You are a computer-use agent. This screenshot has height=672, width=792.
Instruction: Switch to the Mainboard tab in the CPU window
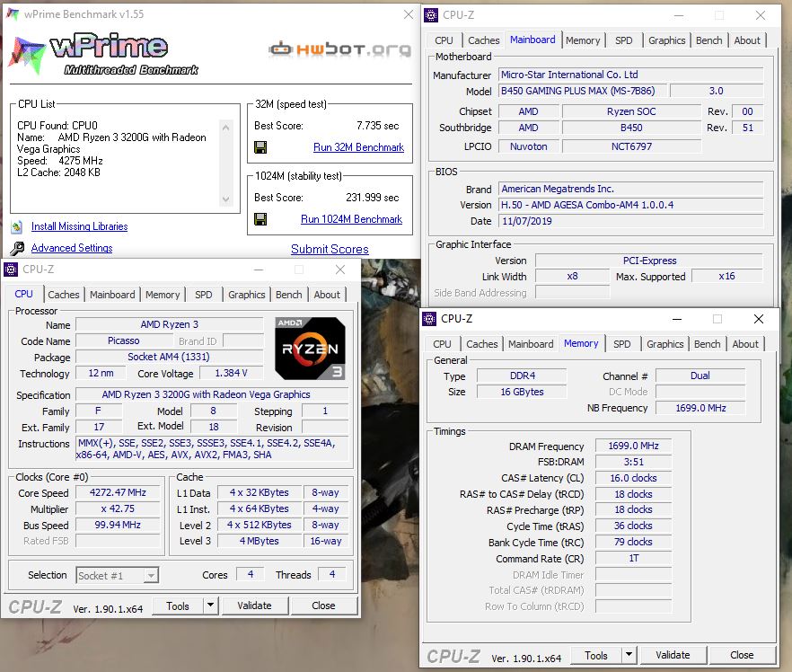point(112,295)
